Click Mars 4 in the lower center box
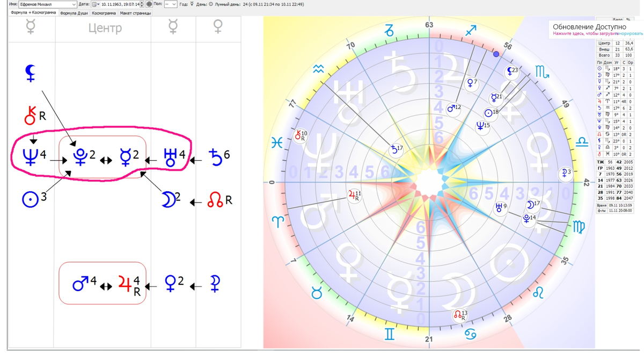This screenshot has height=353, width=644. click(84, 283)
